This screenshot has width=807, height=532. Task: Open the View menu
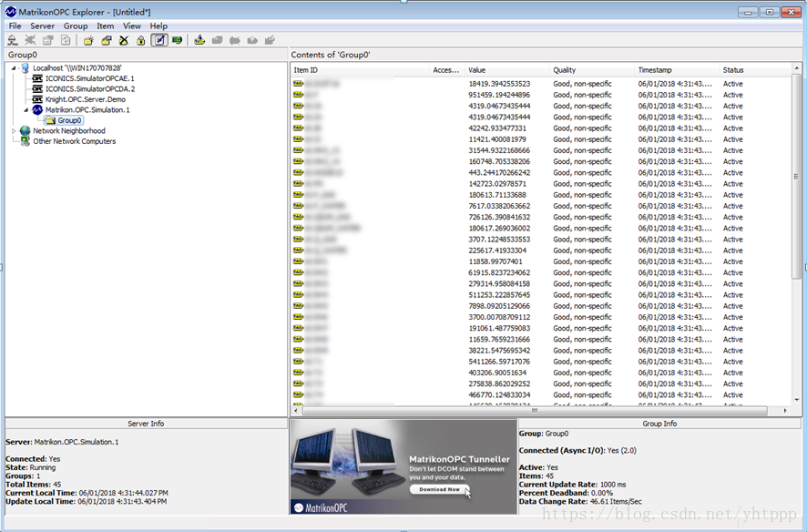coord(132,26)
